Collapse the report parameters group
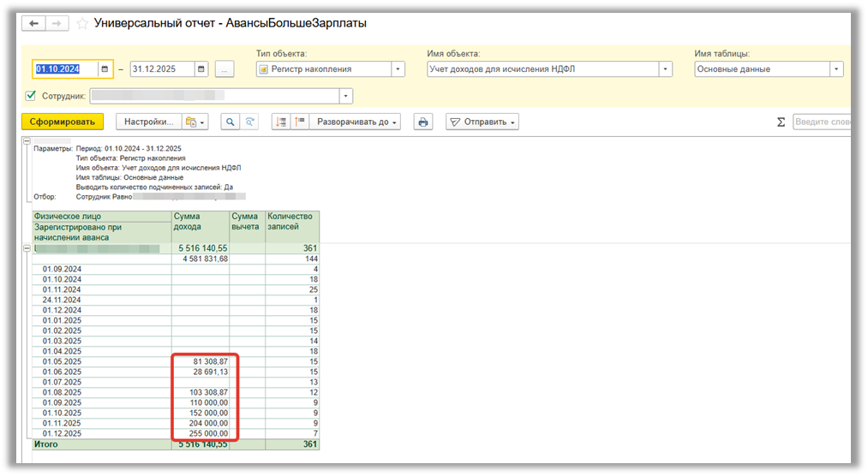868x476 pixels. tap(27, 142)
